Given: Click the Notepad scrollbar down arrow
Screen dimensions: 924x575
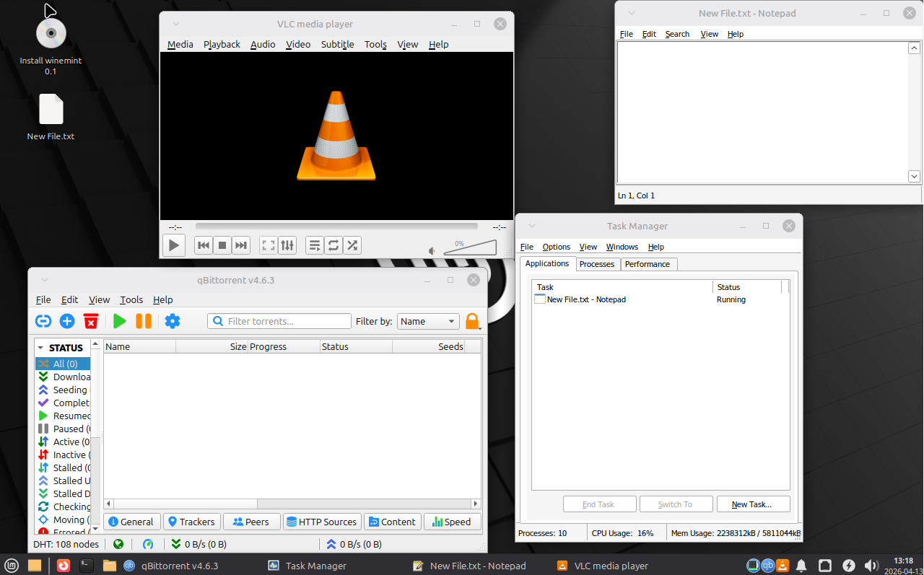Looking at the screenshot, I should [x=914, y=177].
